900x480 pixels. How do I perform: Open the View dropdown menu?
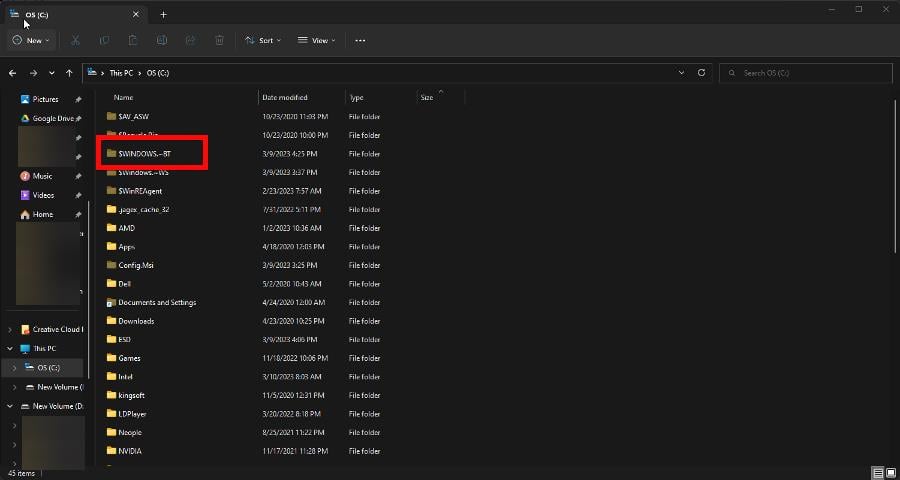pyautogui.click(x=316, y=40)
